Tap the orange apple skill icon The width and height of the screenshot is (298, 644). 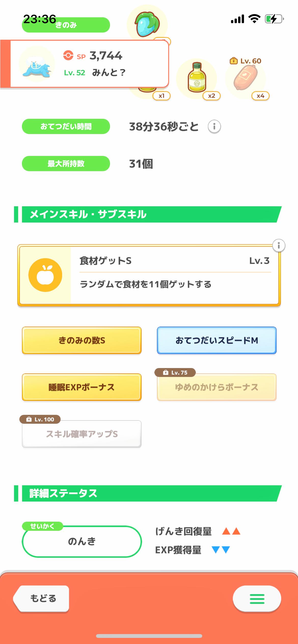pos(45,275)
